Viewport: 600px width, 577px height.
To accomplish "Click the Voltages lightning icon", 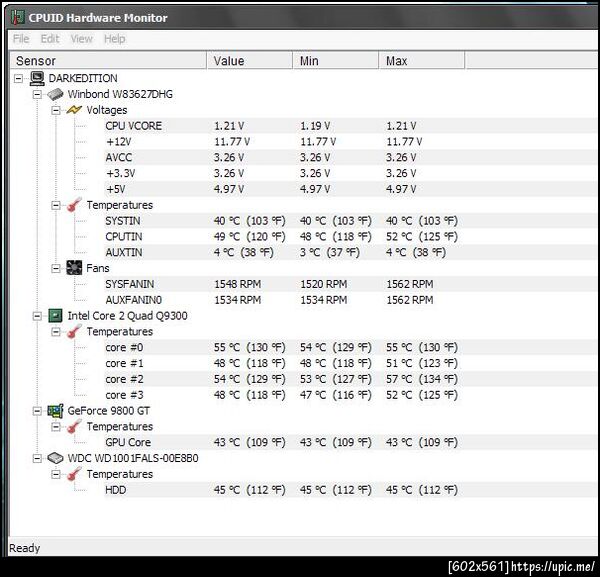I will [x=74, y=110].
